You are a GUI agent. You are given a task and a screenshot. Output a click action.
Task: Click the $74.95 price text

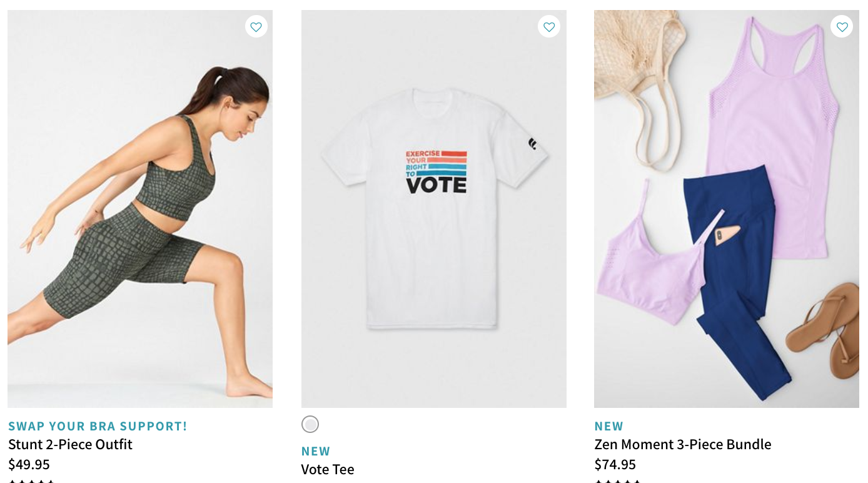(615, 464)
